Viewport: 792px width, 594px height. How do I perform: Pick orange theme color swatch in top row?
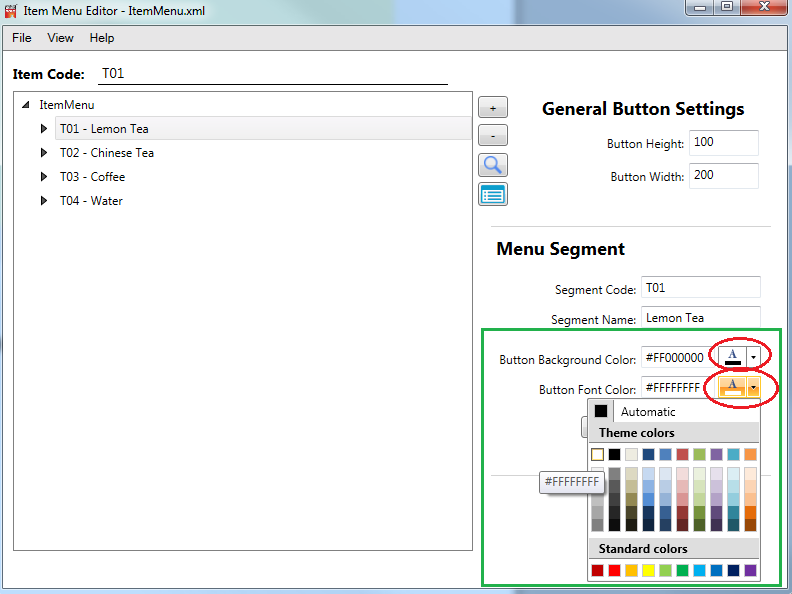coord(751,455)
